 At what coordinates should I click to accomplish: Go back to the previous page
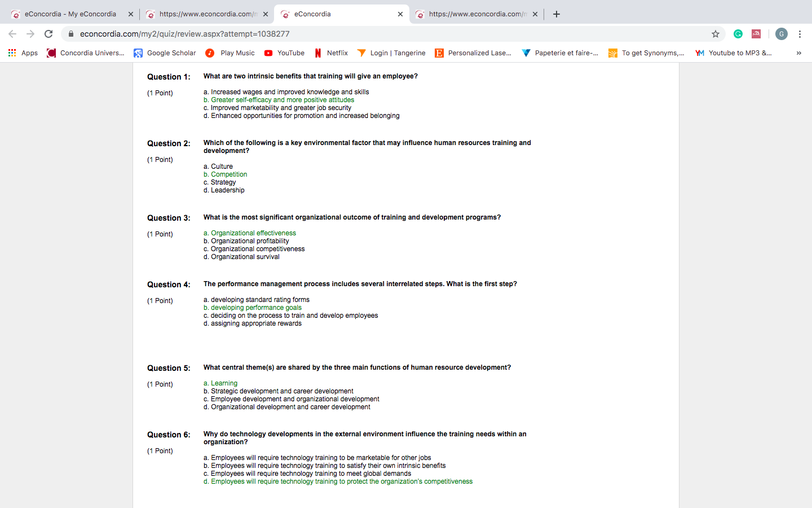point(12,34)
